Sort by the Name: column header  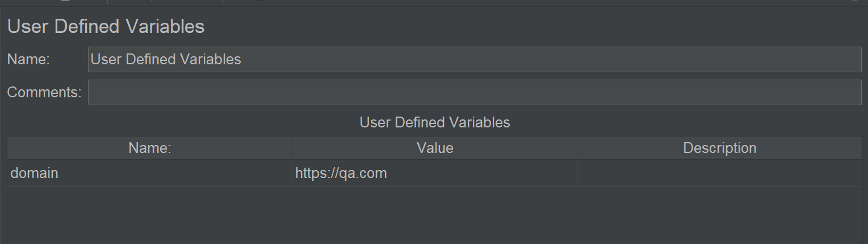150,148
